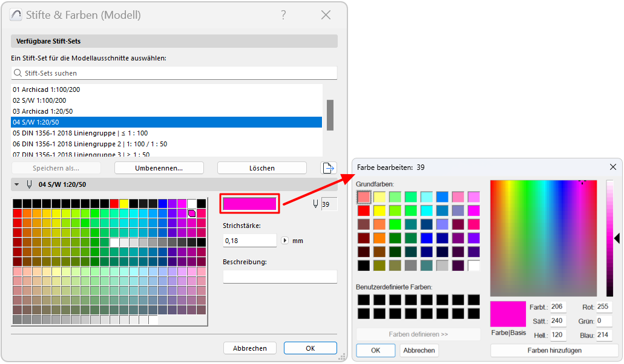Click the pen icon in the 04 S/W header
Screen dimensions: 624x364
[x=29, y=183]
